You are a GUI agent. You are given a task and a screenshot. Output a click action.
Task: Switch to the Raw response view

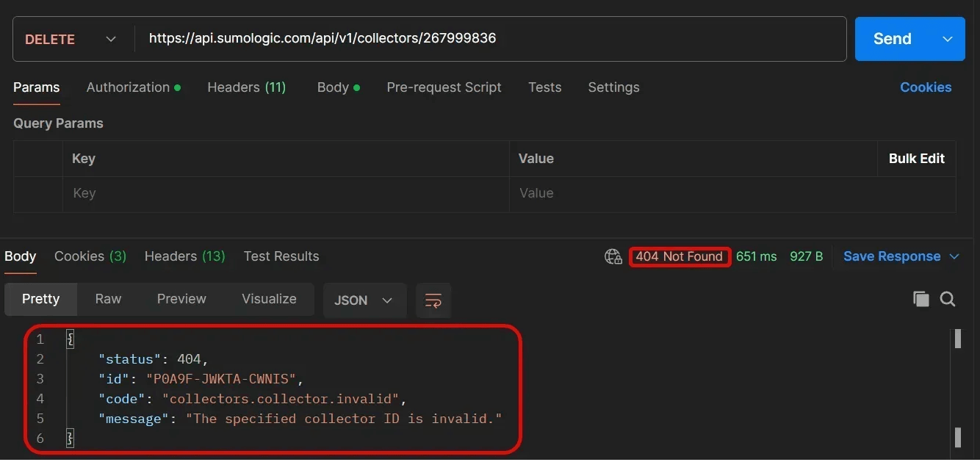(x=108, y=299)
